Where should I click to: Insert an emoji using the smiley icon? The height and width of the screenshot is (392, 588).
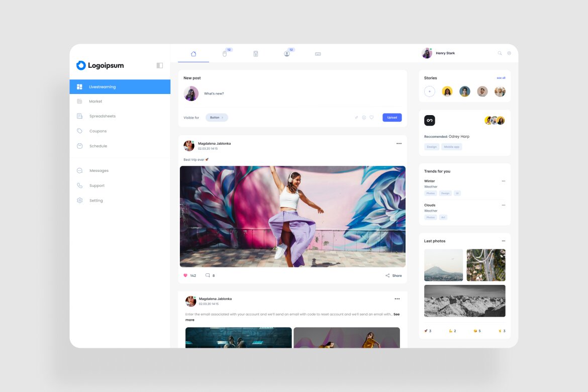[x=364, y=117]
